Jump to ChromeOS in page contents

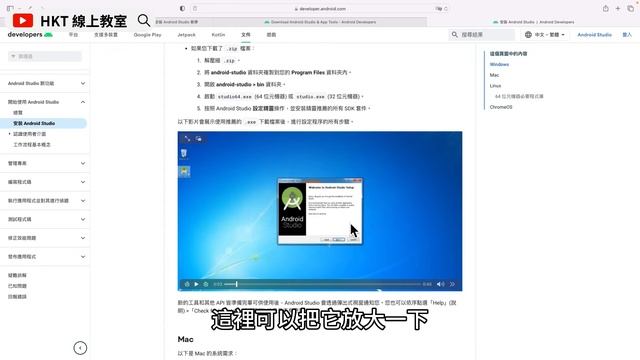click(500, 107)
